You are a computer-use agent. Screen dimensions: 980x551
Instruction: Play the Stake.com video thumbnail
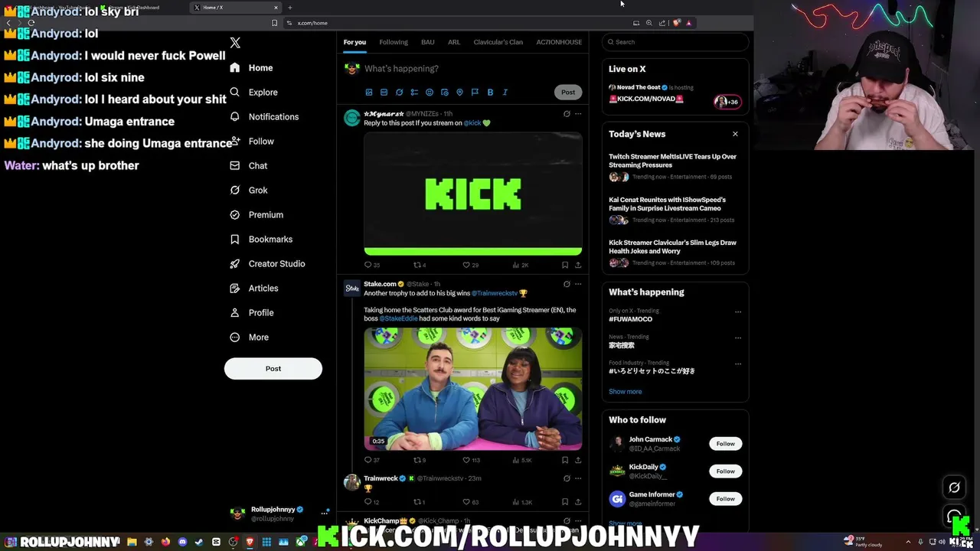pyautogui.click(x=473, y=389)
